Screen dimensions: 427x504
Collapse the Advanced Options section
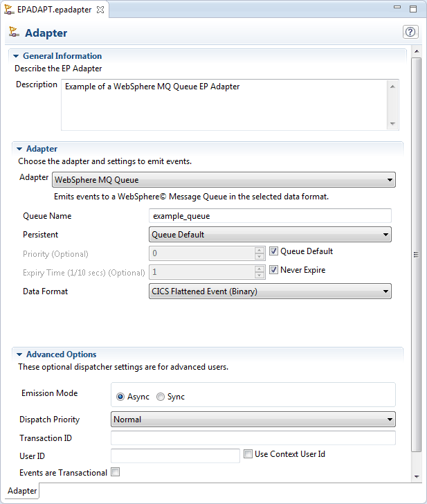pyautogui.click(x=19, y=354)
